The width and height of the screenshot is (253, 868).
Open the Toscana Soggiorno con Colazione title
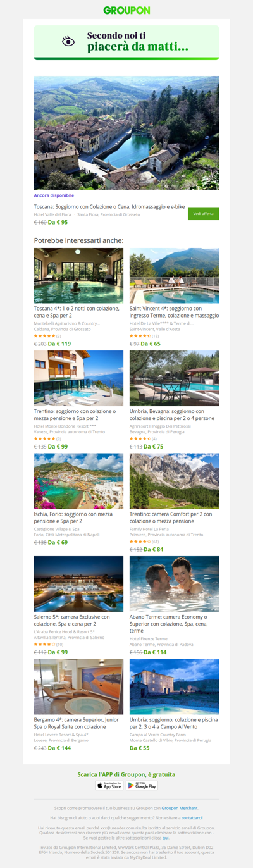click(109, 206)
